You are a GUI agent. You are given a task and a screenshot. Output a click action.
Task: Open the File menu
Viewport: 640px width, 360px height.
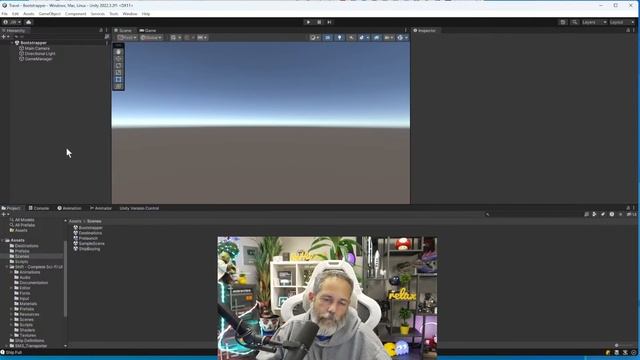4,14
